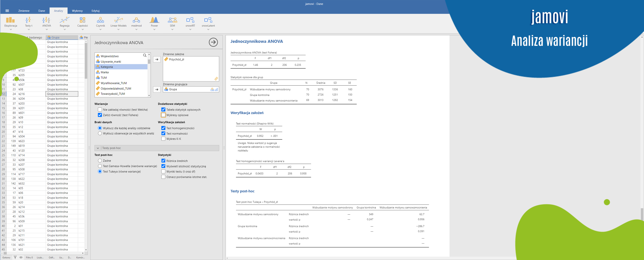This screenshot has height=260, width=644.
Task: Check the Wykresy opisowe option
Action: 163,115
